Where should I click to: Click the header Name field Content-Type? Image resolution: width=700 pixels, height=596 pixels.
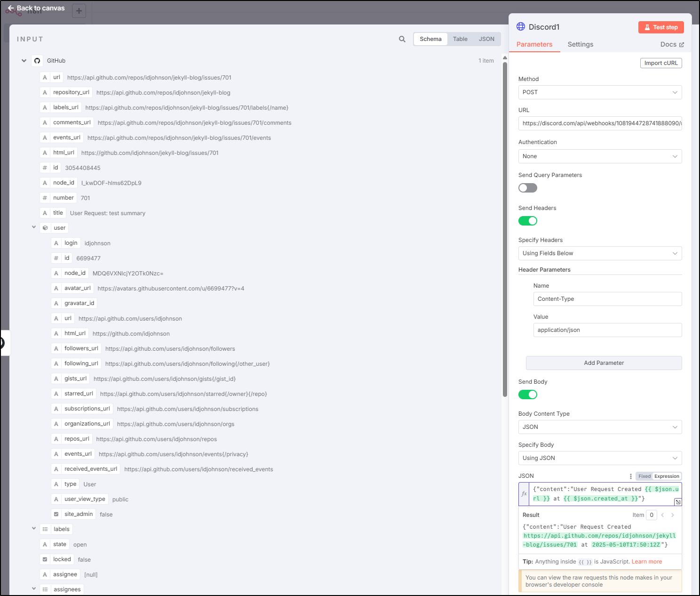click(x=607, y=299)
